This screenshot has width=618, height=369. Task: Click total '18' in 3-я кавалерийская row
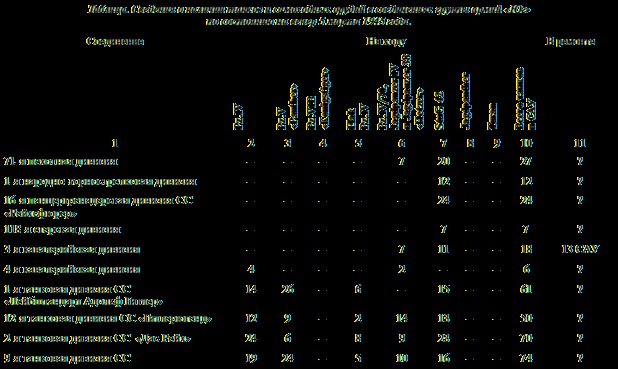pos(526,249)
